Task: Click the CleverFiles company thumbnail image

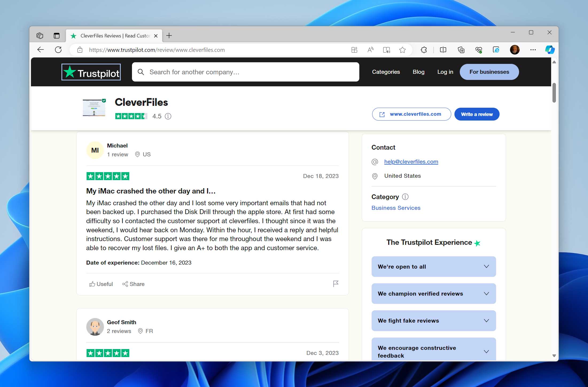Action: click(94, 108)
